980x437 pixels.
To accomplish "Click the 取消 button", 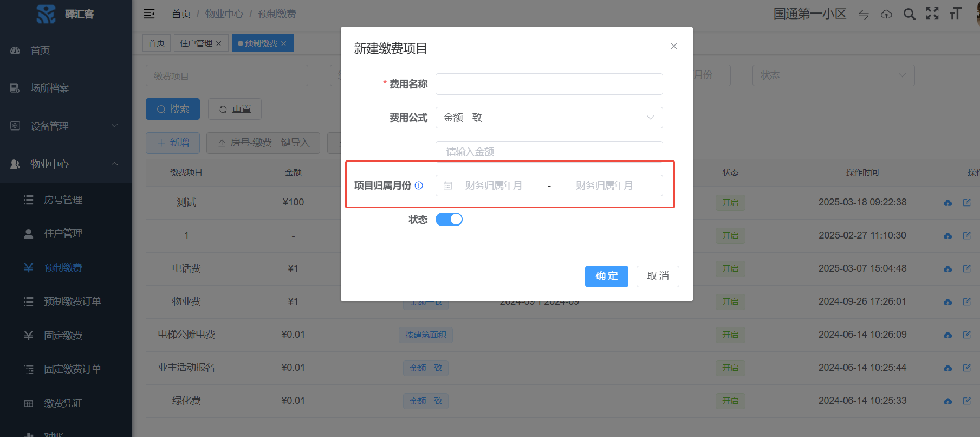I will [658, 276].
